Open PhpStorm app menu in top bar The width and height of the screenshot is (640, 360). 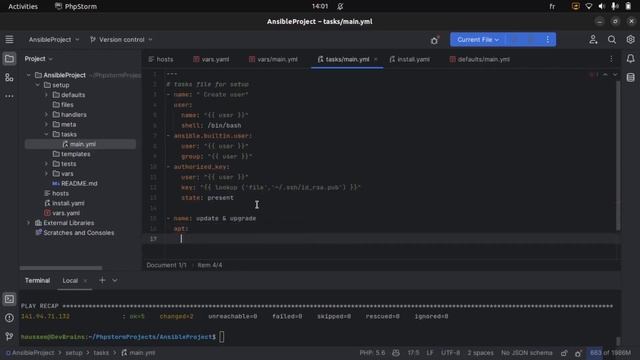(76, 6)
